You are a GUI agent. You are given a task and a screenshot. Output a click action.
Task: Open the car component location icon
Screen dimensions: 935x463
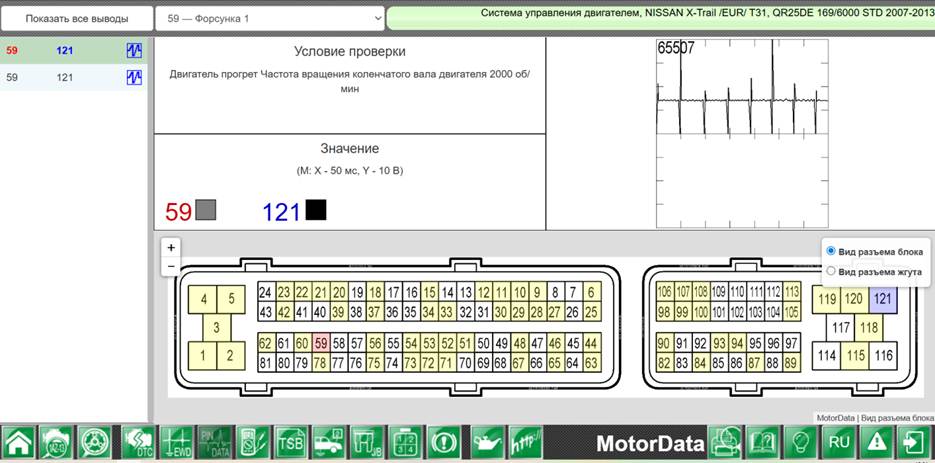(329, 443)
